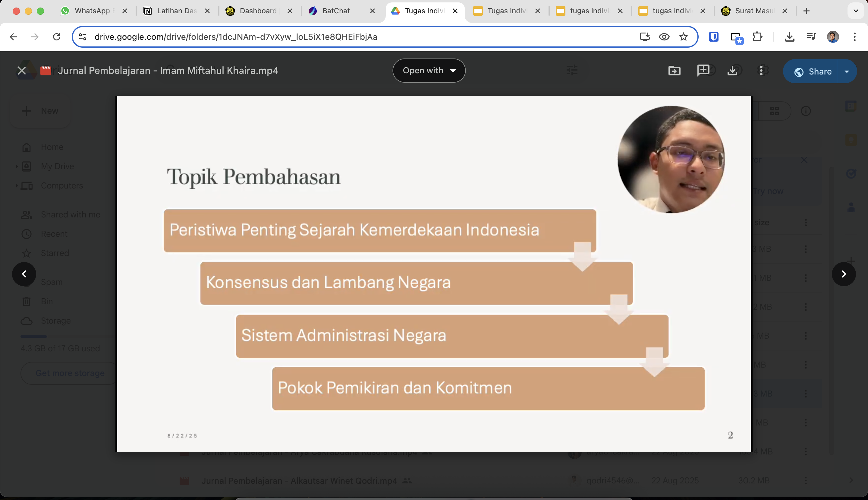Open the tab search chevron in Chrome
This screenshot has width=868, height=500.
[x=856, y=11]
